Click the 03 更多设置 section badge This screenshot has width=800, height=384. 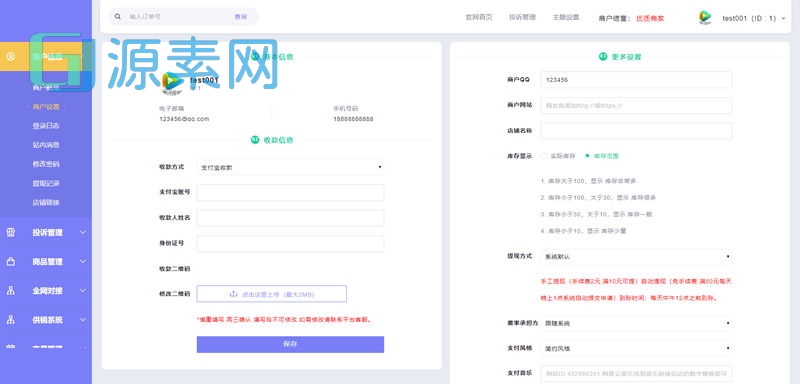pyautogui.click(x=603, y=57)
